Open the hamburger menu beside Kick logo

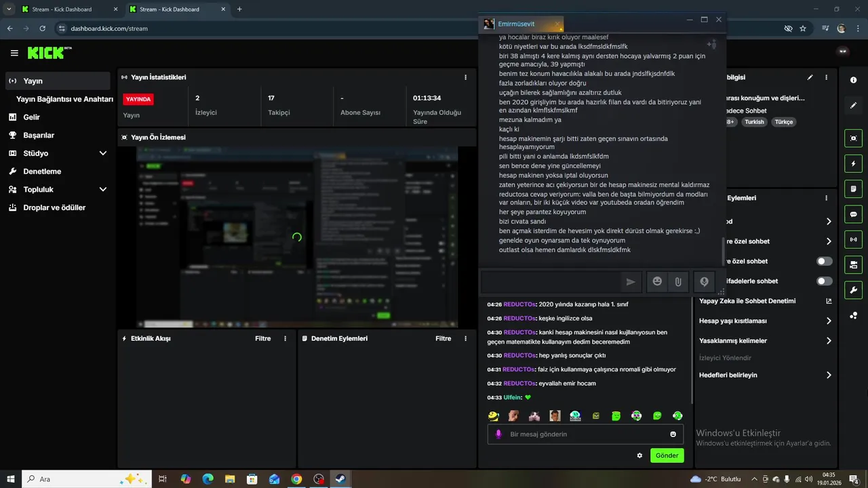point(14,53)
